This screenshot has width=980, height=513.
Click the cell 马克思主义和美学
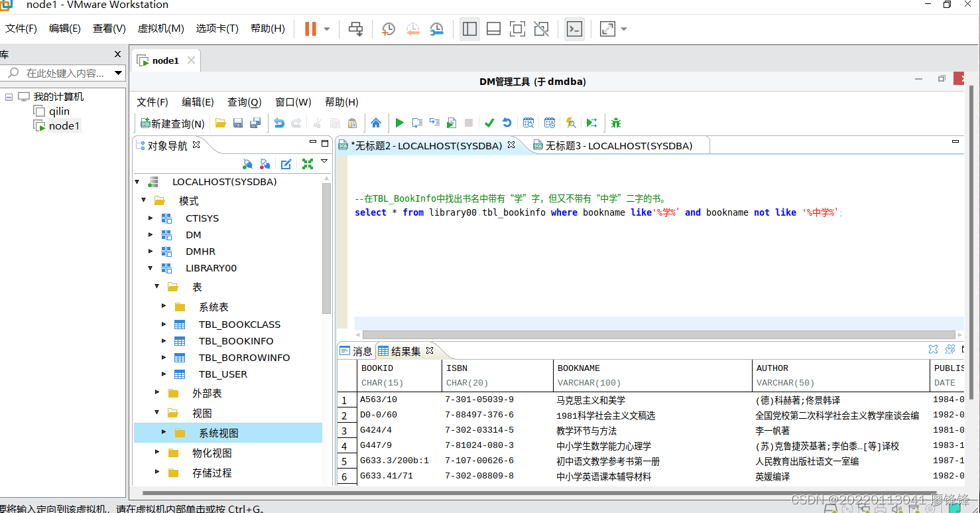591,400
